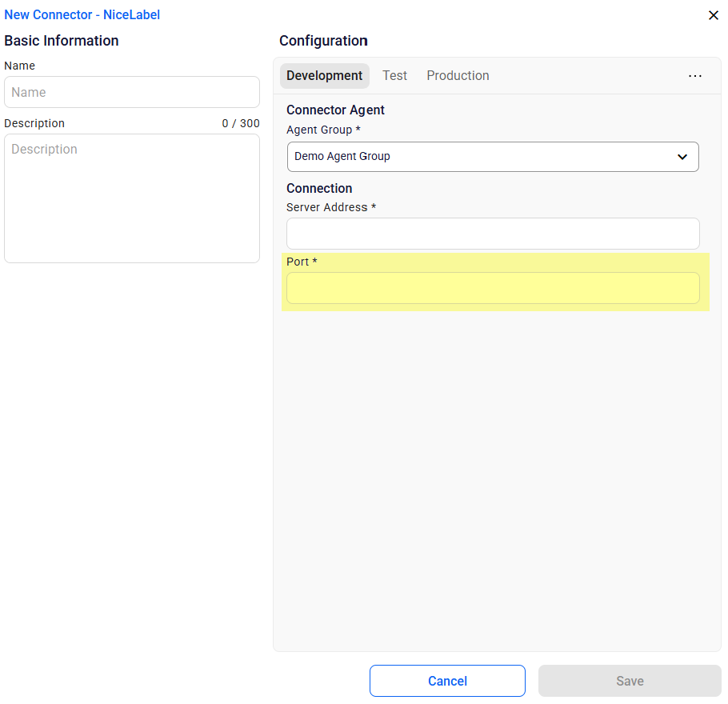Close the New Connector dialog

[714, 15]
